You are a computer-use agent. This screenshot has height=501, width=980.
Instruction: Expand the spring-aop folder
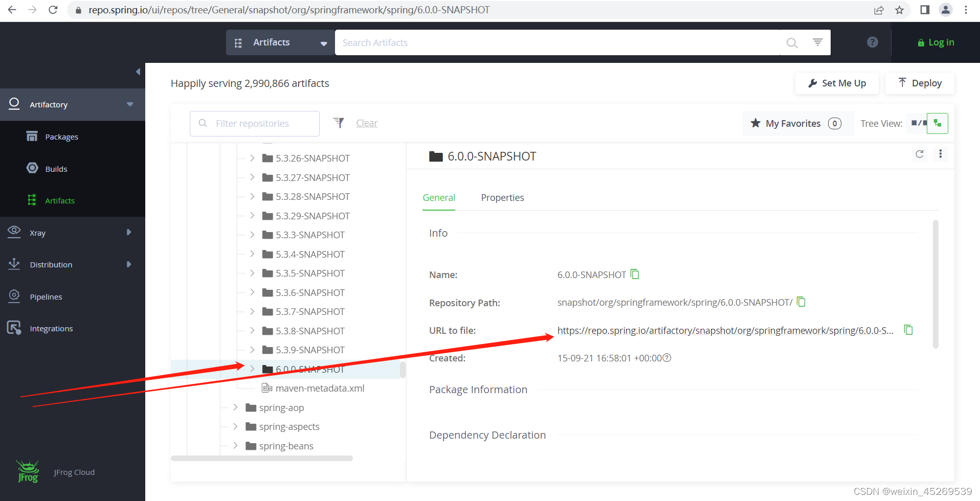click(x=235, y=407)
